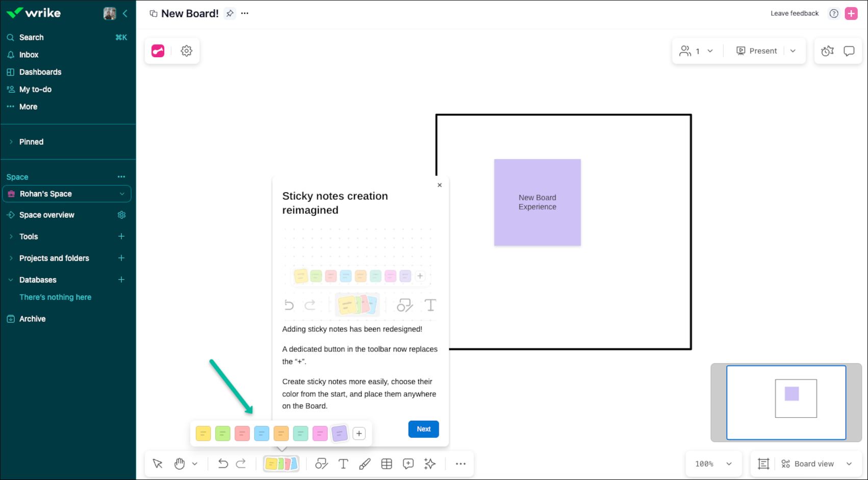The image size is (868, 480).
Task: Open the timer icon near Present
Action: click(x=827, y=50)
